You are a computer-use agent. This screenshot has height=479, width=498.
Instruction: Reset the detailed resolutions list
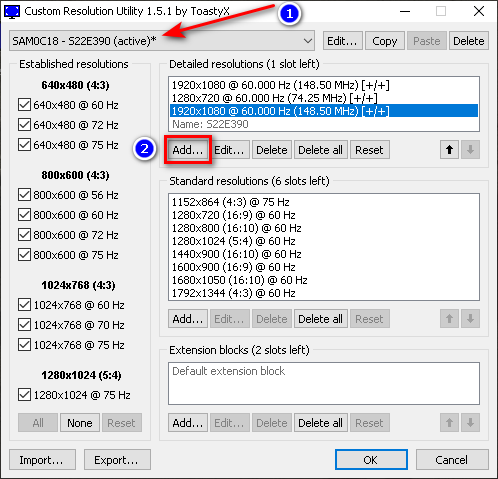pos(369,150)
